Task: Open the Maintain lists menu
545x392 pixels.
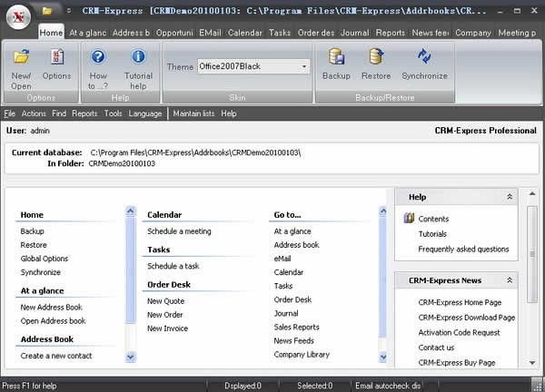Action: pyautogui.click(x=193, y=113)
